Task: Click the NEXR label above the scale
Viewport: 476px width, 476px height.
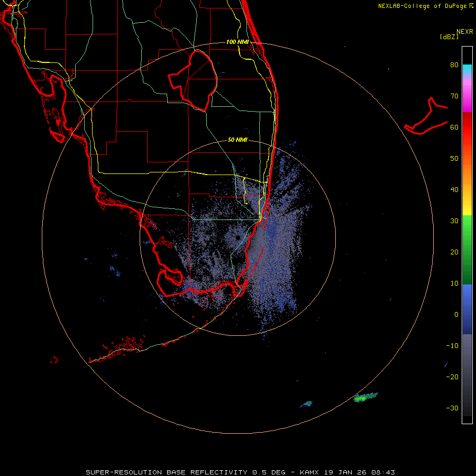Action: [465, 32]
